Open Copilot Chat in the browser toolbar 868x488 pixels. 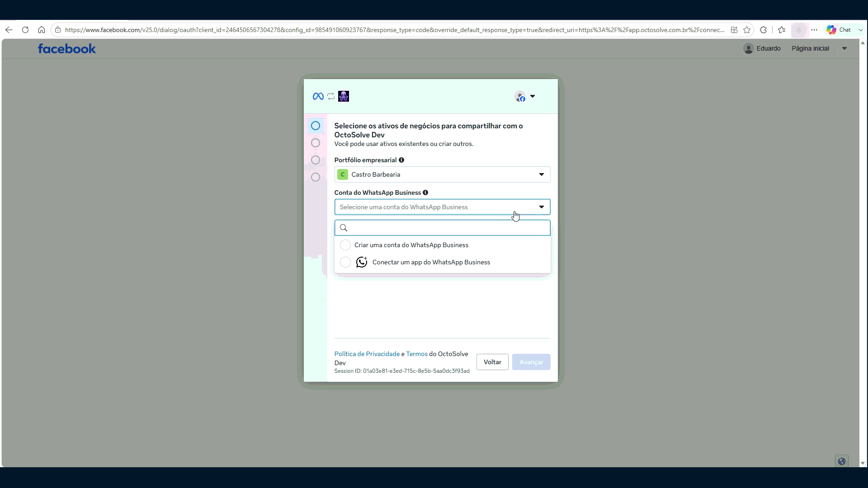click(839, 30)
